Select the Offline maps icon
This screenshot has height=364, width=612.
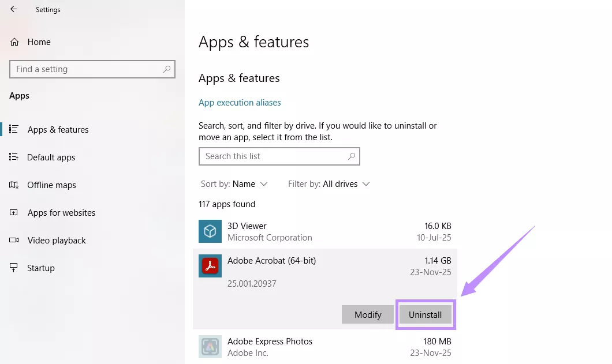14,185
